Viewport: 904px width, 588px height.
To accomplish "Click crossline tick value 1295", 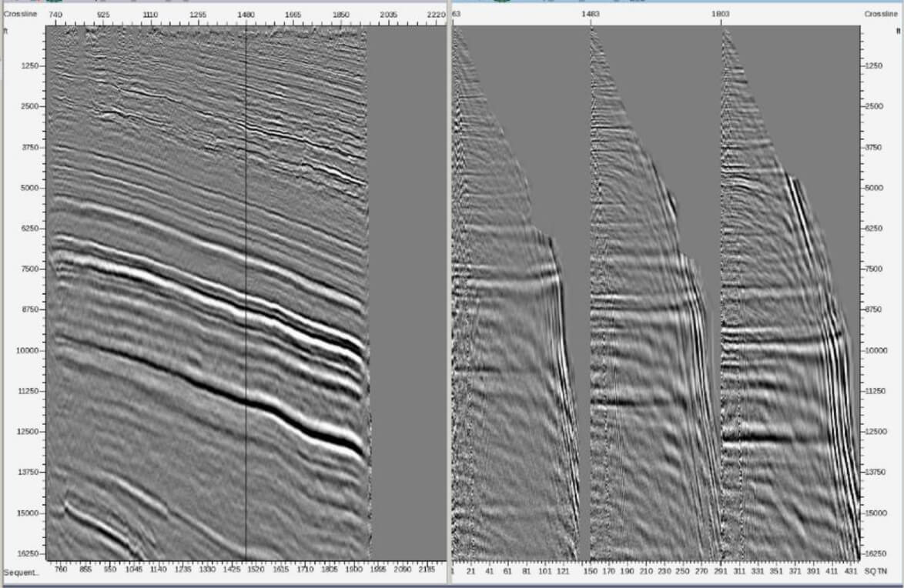I will click(x=198, y=15).
